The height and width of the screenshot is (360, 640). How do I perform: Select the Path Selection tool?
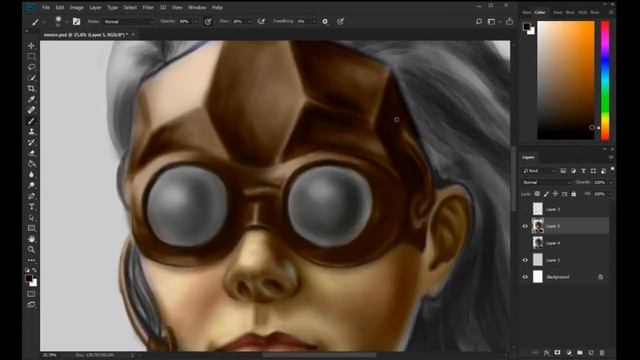pos(31,218)
